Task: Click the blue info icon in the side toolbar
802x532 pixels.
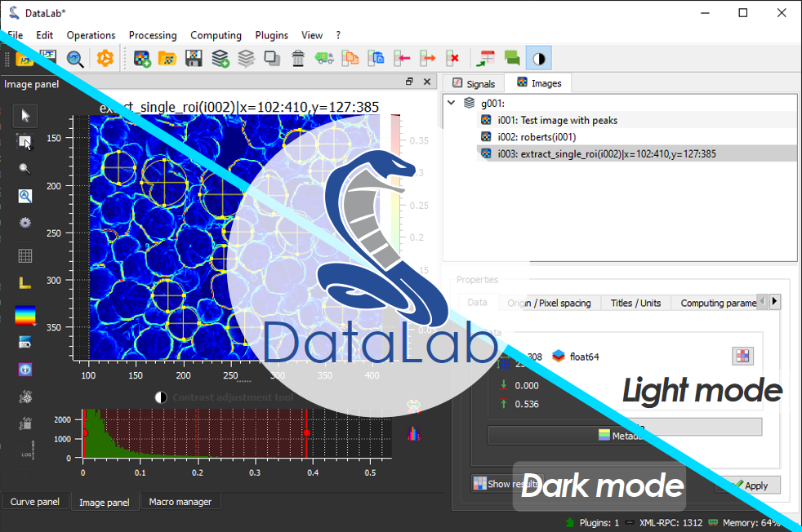Action: tap(25, 370)
